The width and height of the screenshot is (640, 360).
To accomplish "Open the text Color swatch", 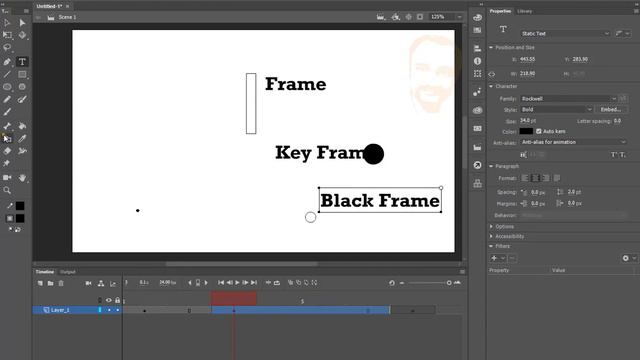I will click(x=526, y=131).
